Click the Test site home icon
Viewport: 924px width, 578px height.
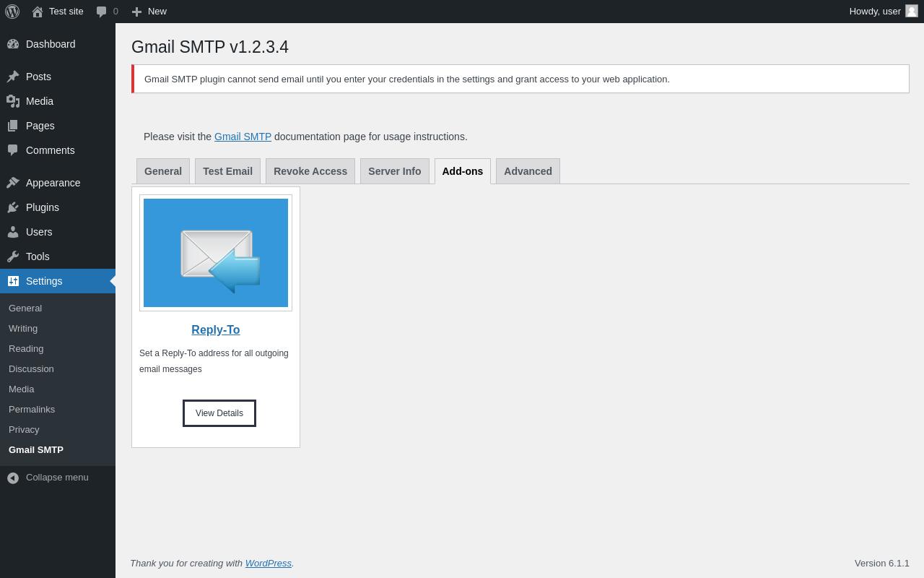pyautogui.click(x=38, y=12)
